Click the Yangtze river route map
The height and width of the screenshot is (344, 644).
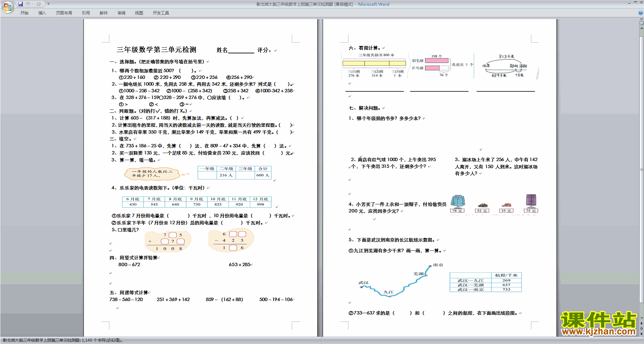click(x=401, y=281)
